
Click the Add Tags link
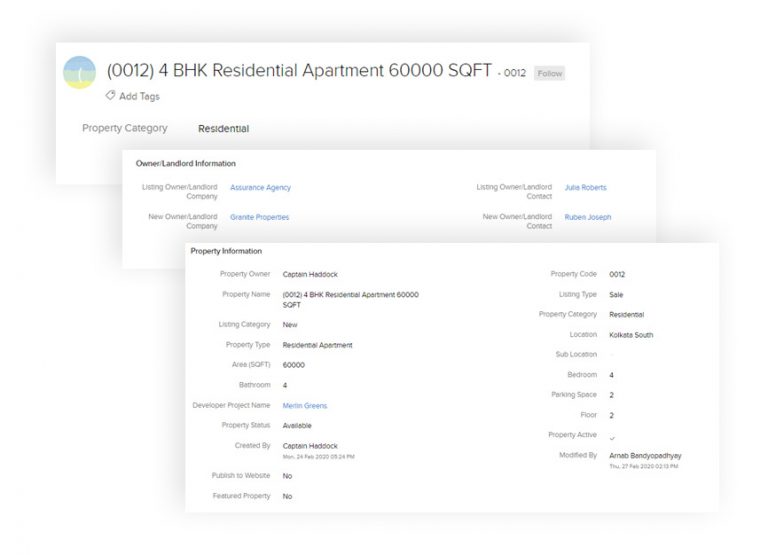pyautogui.click(x=139, y=97)
